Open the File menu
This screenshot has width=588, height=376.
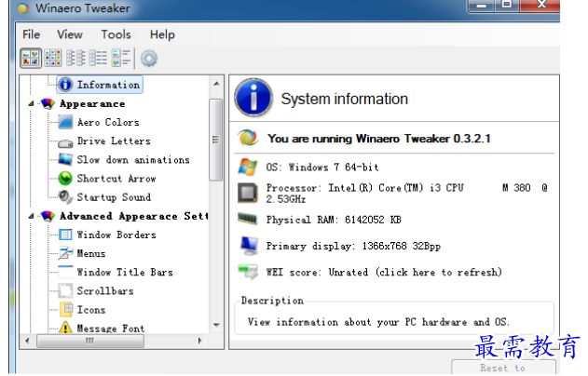[32, 34]
